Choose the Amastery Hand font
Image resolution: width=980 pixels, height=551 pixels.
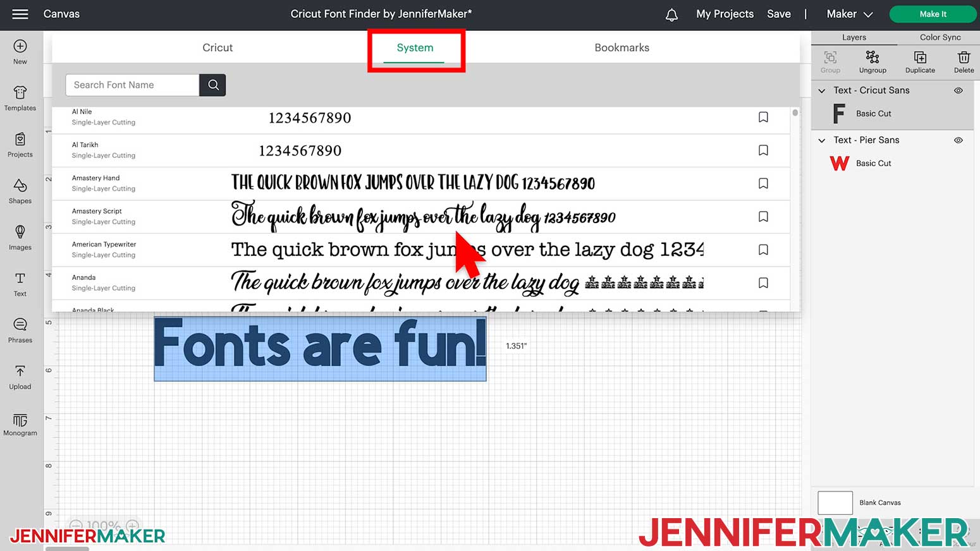(x=421, y=183)
